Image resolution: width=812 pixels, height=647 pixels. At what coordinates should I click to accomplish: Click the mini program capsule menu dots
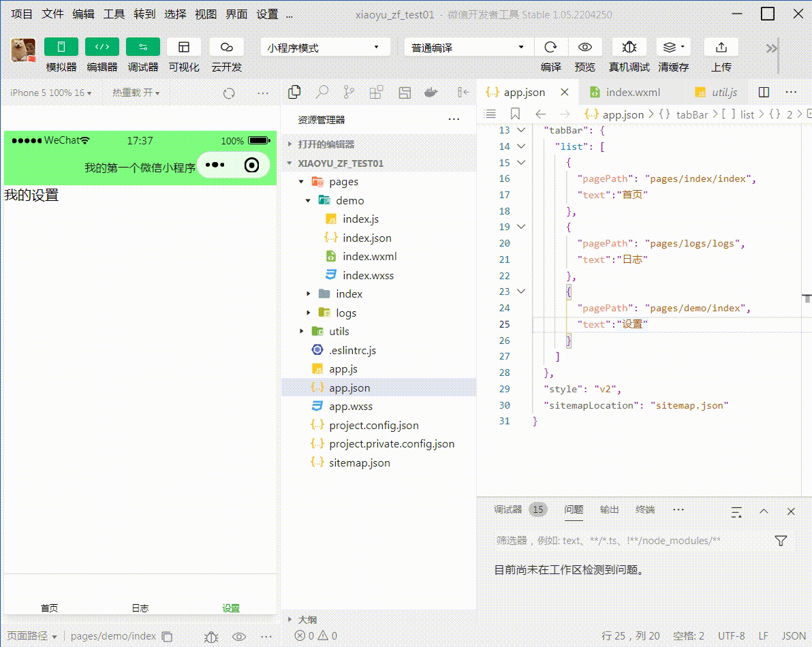point(215,165)
